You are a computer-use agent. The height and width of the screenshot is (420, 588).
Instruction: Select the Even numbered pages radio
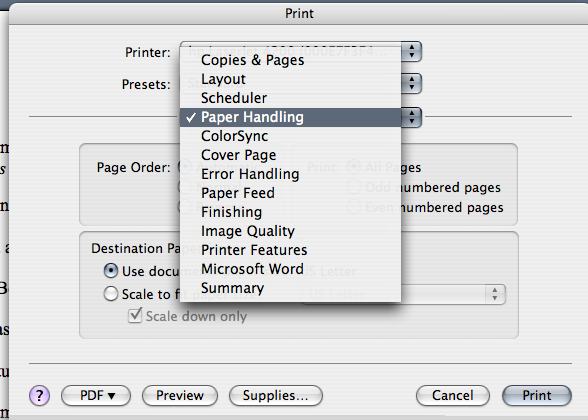click(354, 207)
